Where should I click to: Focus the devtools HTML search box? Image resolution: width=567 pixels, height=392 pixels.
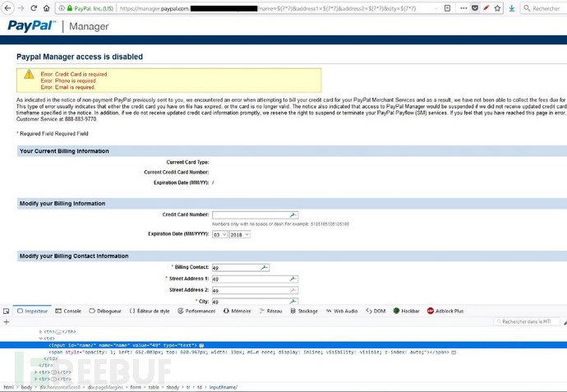tap(527, 321)
